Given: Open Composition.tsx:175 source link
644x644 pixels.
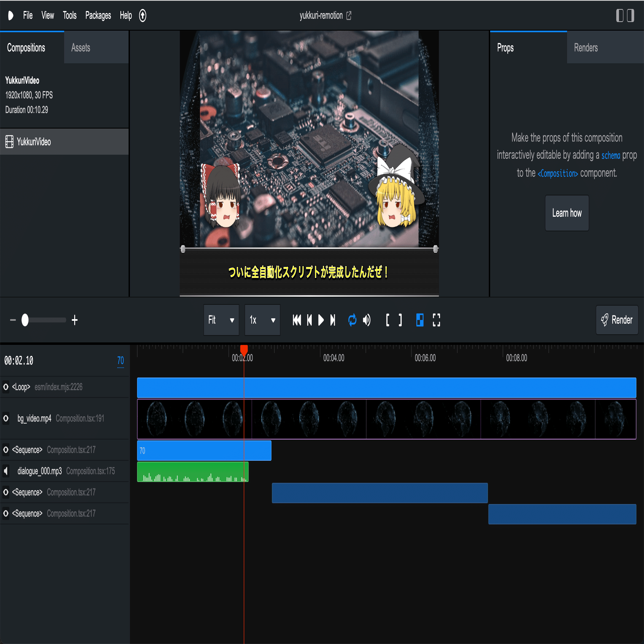Looking at the screenshot, I should click(x=91, y=471).
